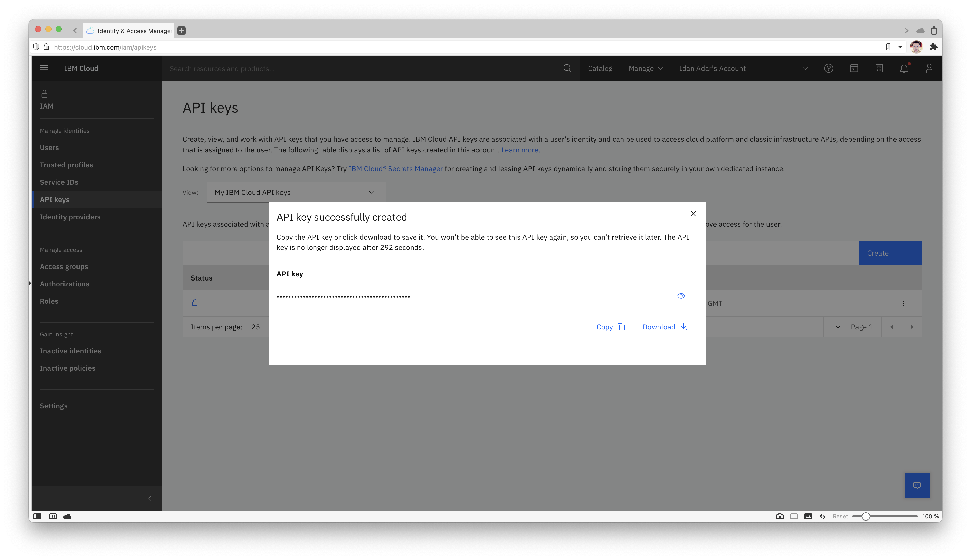
Task: Expand the account switcher dropdown
Action: 805,69
